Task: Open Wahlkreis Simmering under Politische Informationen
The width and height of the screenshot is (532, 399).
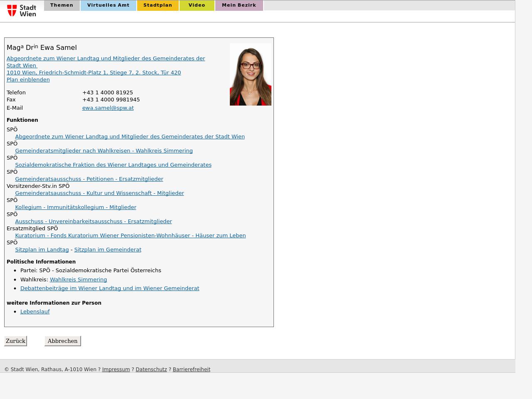Action: (79, 279)
